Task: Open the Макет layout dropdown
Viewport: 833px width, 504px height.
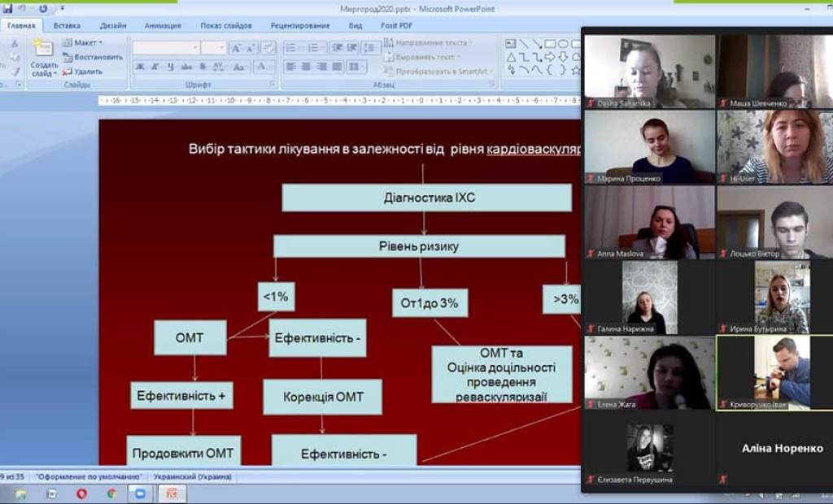Action: point(84,42)
